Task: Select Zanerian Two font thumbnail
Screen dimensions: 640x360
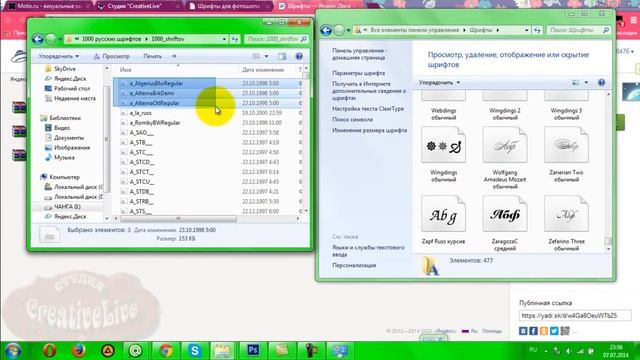Action: (x=566, y=145)
